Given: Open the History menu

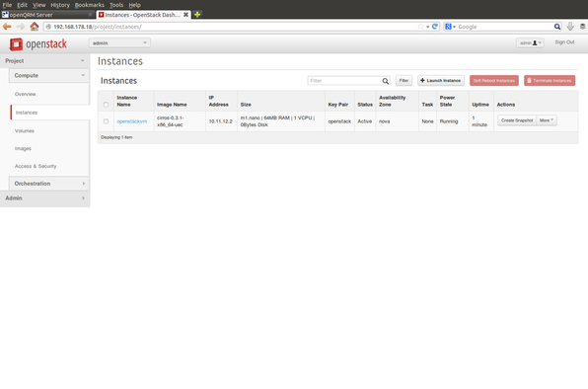Looking at the screenshot, I should [60, 5].
